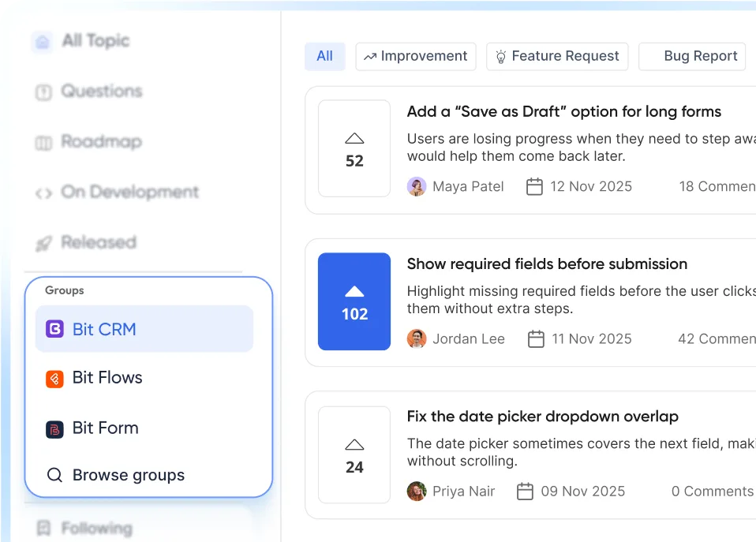Click the "The date picker sometimes covers" description
This screenshot has height=542, width=756.
tap(582, 452)
